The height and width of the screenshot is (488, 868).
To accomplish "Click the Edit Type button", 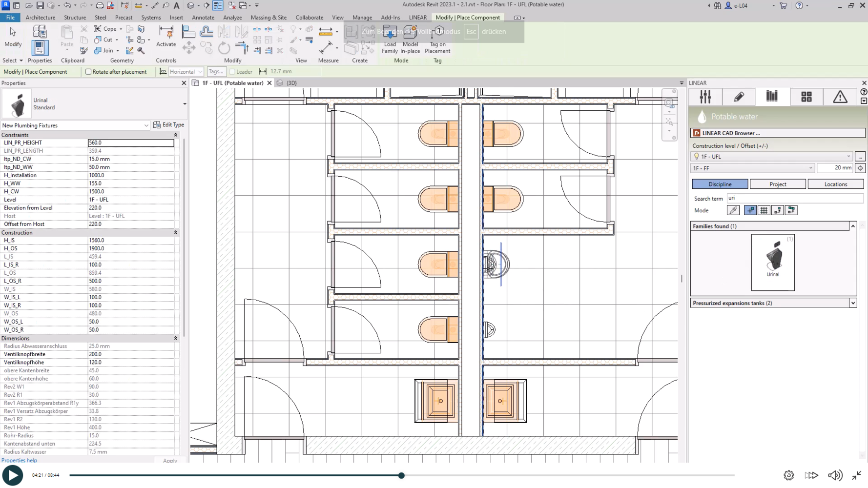I will [168, 125].
